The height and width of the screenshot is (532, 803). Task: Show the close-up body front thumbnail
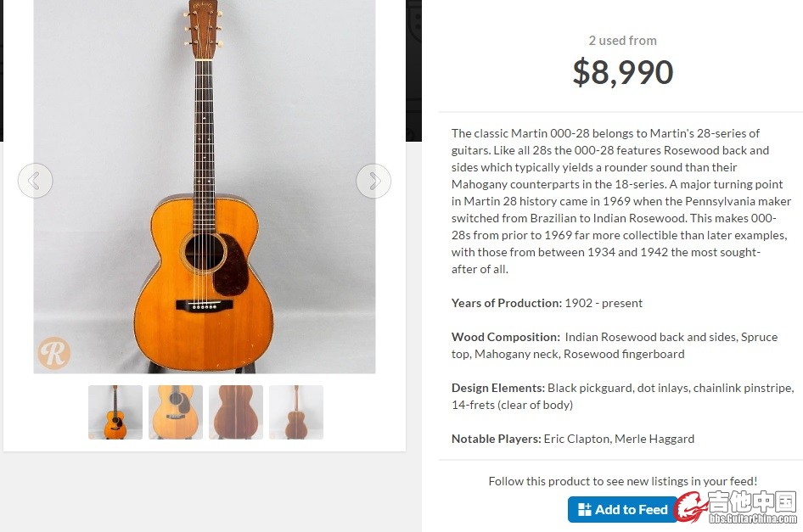(x=176, y=412)
